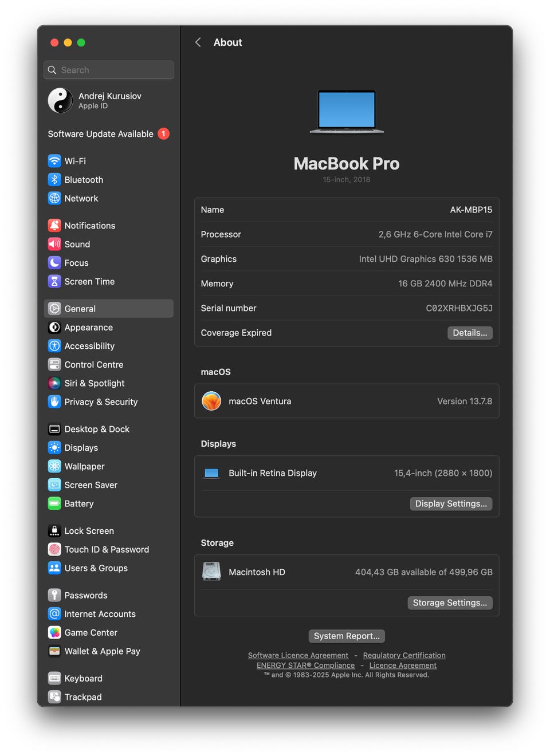
Task: Click Internet Accounts at-sign icon
Action: [54, 614]
